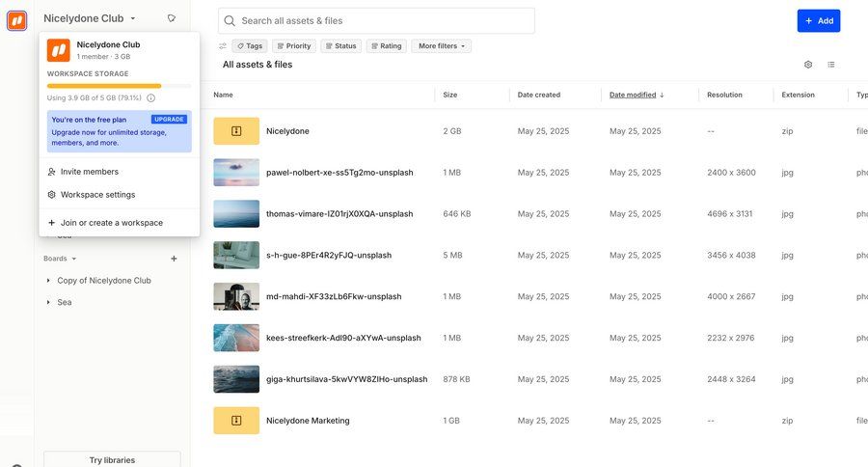868x467 pixels.
Task: Expand the Sea board
Action: [48, 302]
